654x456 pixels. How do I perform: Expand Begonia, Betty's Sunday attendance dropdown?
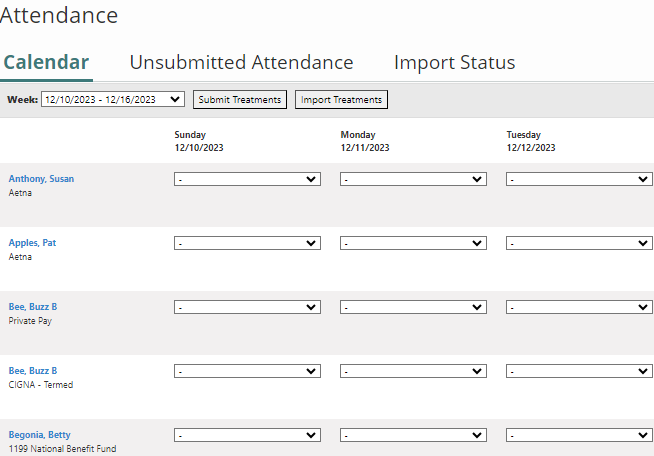247,435
